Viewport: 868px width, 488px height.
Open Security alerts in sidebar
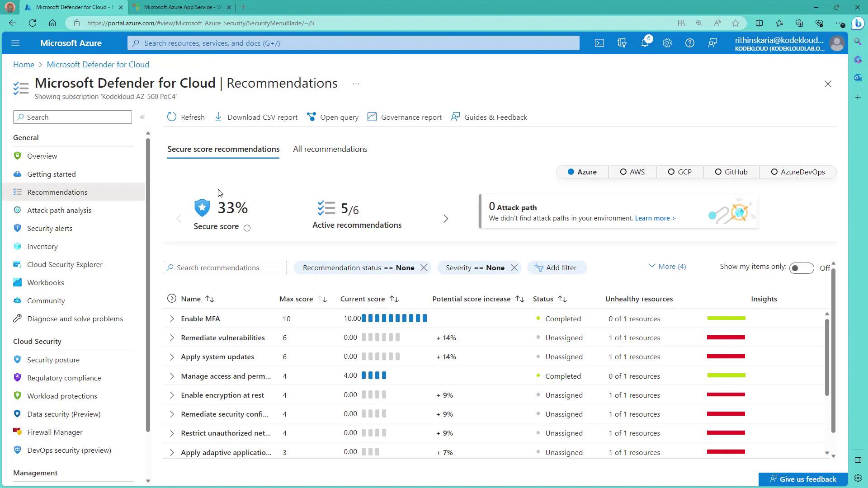[50, 229]
